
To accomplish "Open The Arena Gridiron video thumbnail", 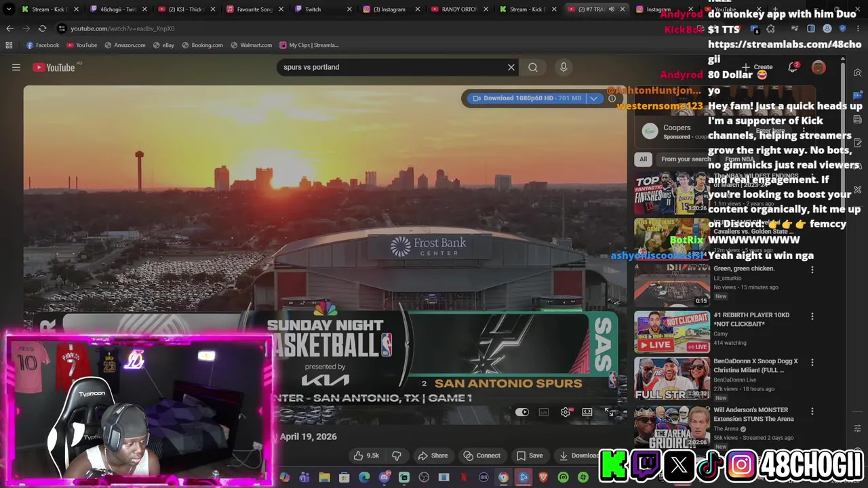I will (x=671, y=426).
